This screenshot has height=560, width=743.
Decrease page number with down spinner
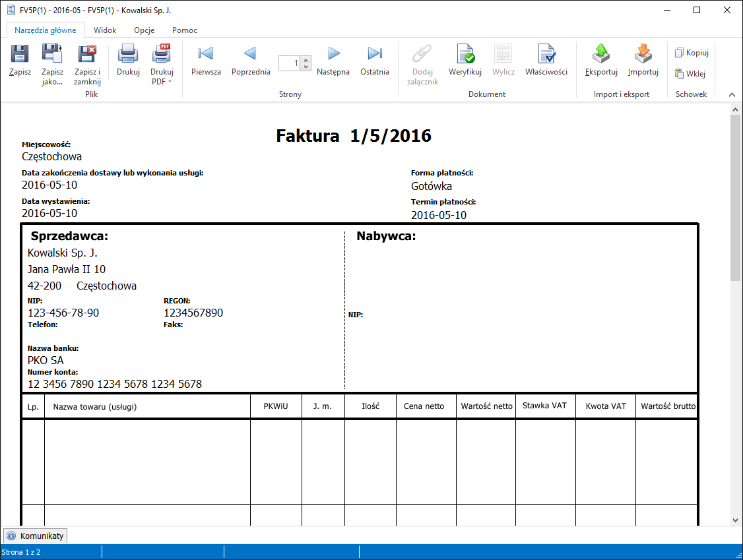(x=306, y=67)
